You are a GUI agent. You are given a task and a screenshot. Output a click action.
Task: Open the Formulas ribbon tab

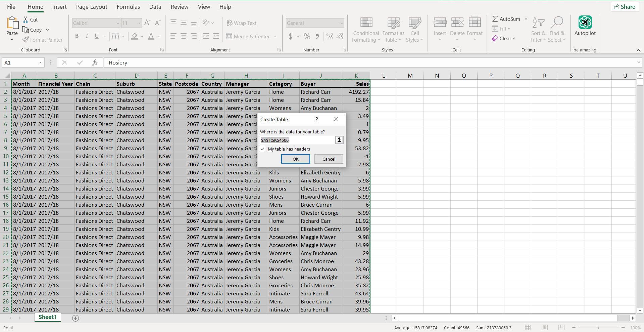(x=128, y=7)
